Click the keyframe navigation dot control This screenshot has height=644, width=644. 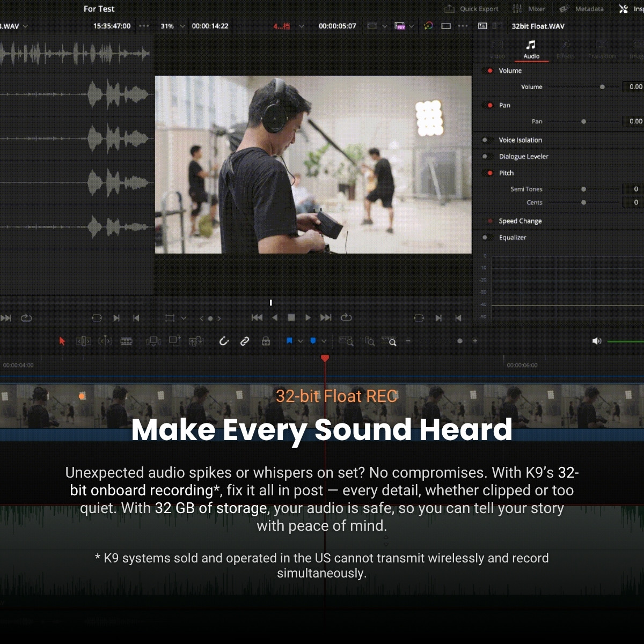coord(210,318)
